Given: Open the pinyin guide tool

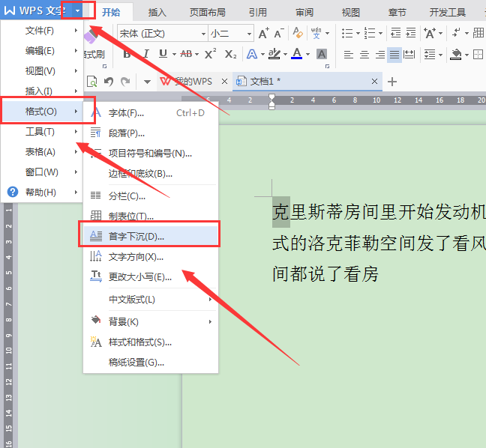Looking at the screenshot, I should [x=316, y=33].
